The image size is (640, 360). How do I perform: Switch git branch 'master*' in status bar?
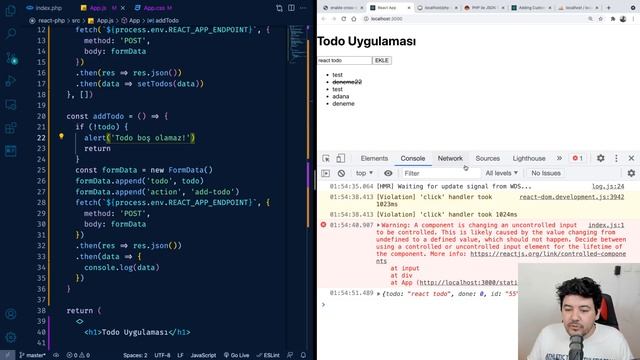(x=32, y=355)
